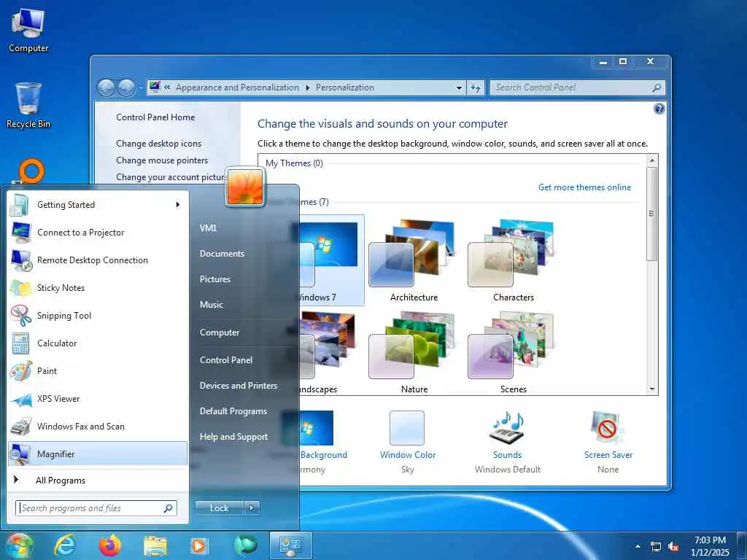Click the refresh button beside address bar
The height and width of the screenshot is (560, 747).
(x=476, y=87)
